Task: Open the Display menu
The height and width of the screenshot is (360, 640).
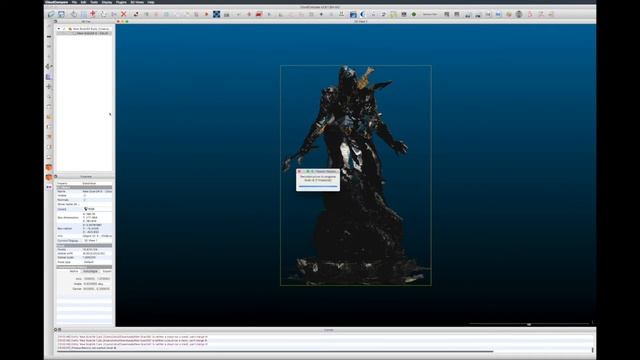Action: [x=107, y=2]
